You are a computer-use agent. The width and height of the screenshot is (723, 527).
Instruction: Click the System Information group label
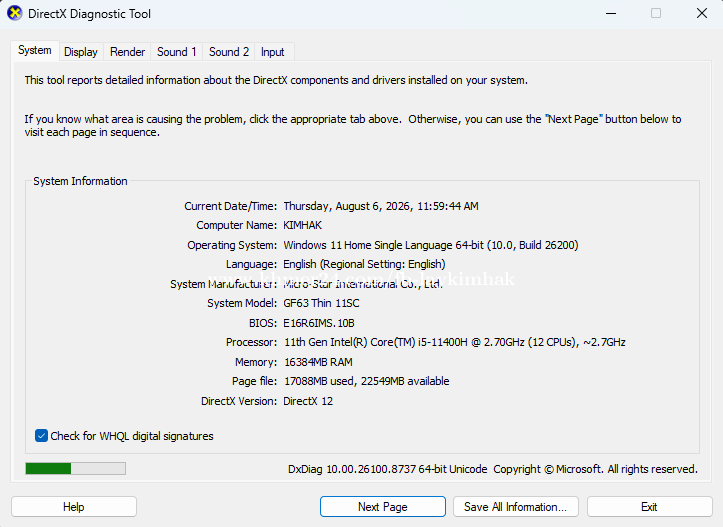pyautogui.click(x=80, y=181)
